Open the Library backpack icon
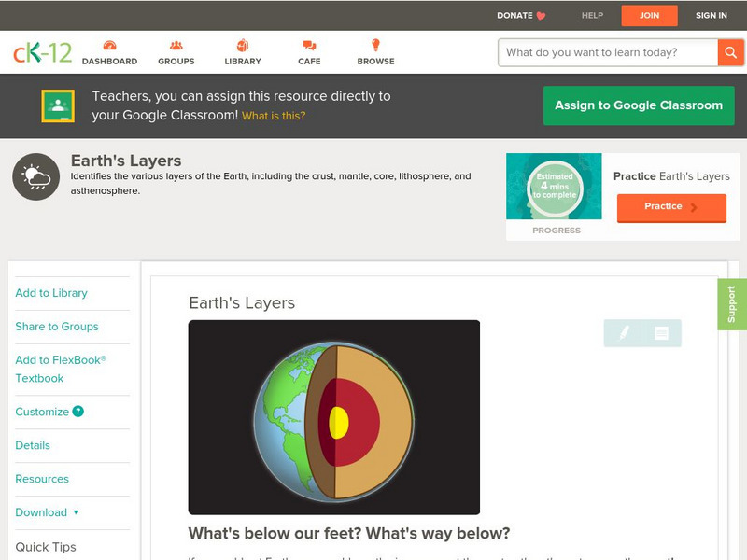The image size is (747, 560). pos(243,45)
